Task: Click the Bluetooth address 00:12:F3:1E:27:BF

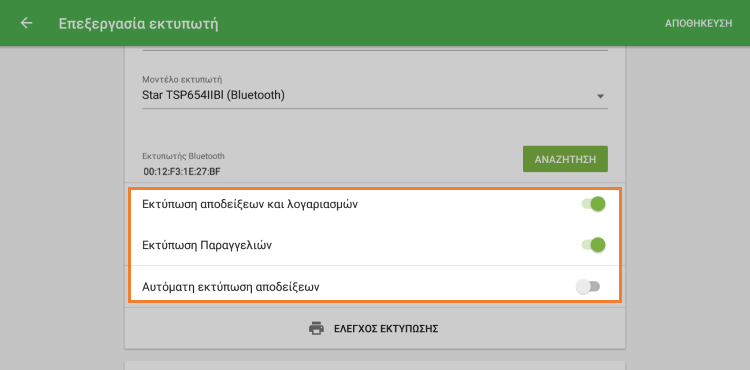Action: [x=182, y=171]
